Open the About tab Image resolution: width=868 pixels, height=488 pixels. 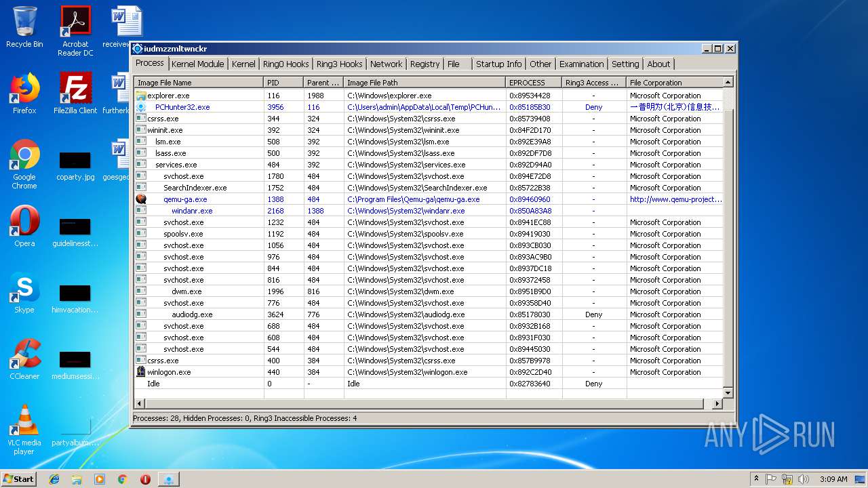(x=658, y=64)
